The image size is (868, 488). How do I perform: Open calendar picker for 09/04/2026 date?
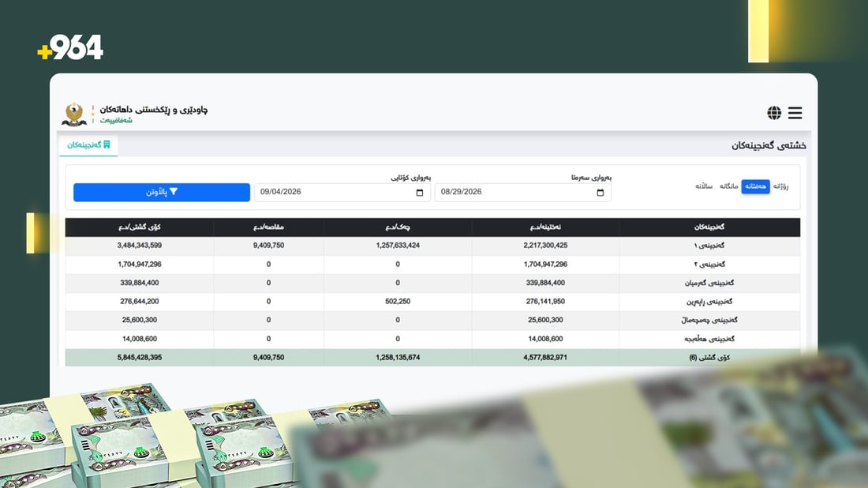tap(420, 192)
